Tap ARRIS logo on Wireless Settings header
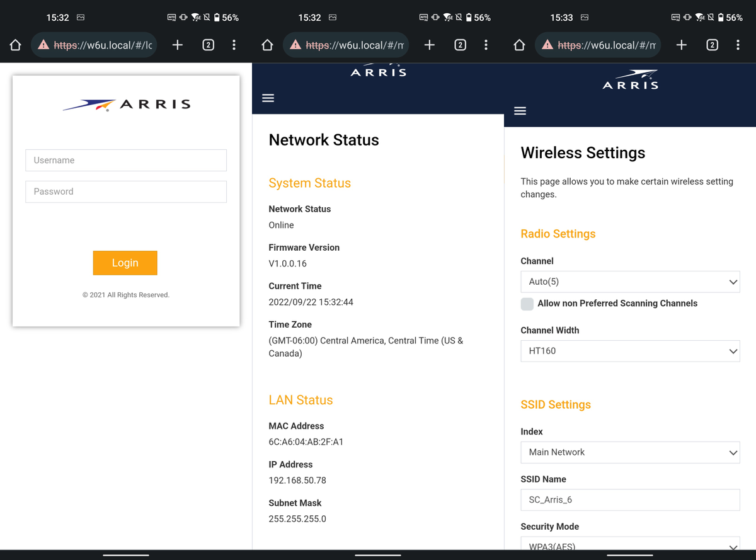The image size is (756, 560). tap(630, 80)
